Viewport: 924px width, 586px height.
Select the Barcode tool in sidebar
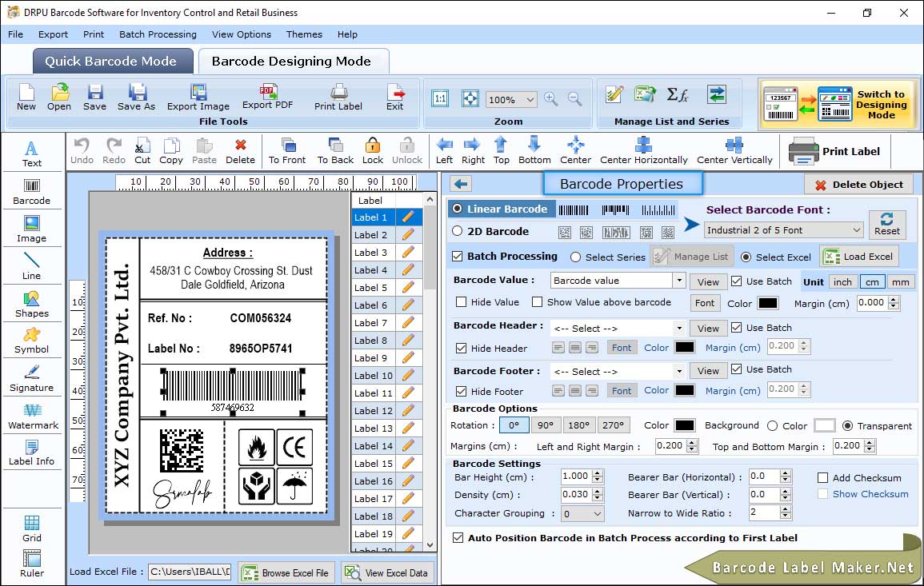tap(31, 191)
